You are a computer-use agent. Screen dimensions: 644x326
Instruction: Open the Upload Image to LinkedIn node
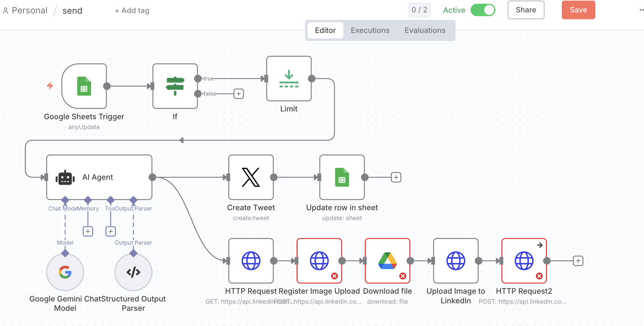coord(456,261)
